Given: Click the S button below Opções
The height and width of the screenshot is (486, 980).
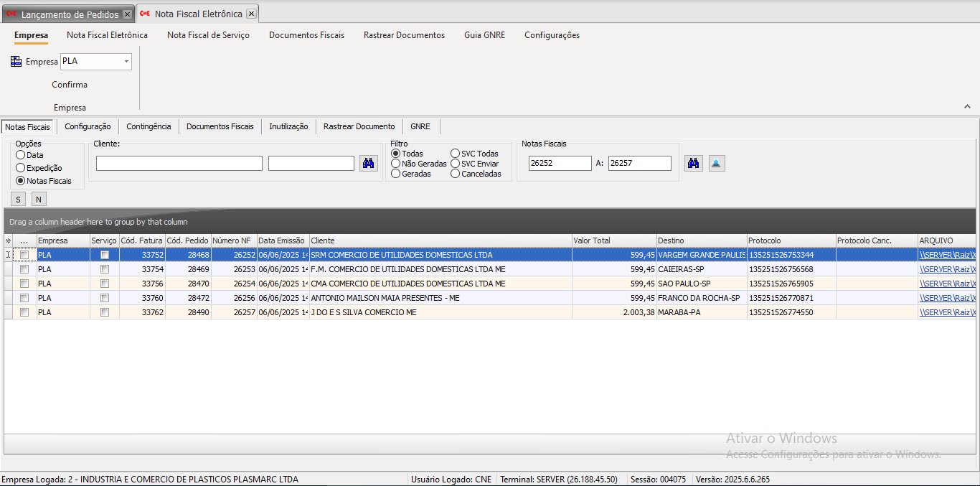Looking at the screenshot, I should coord(19,200).
